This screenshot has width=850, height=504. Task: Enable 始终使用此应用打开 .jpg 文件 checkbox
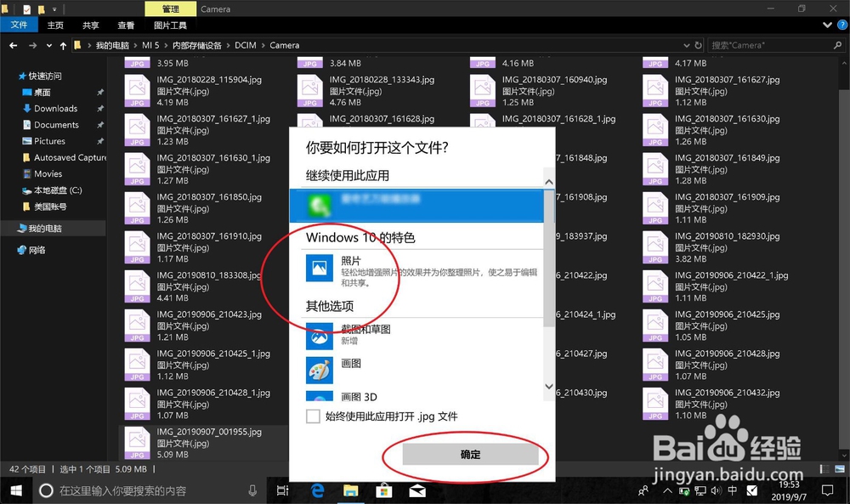(x=313, y=417)
